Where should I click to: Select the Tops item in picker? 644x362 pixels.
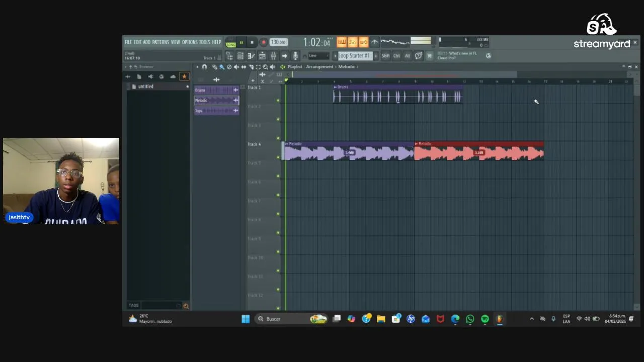coord(216,111)
